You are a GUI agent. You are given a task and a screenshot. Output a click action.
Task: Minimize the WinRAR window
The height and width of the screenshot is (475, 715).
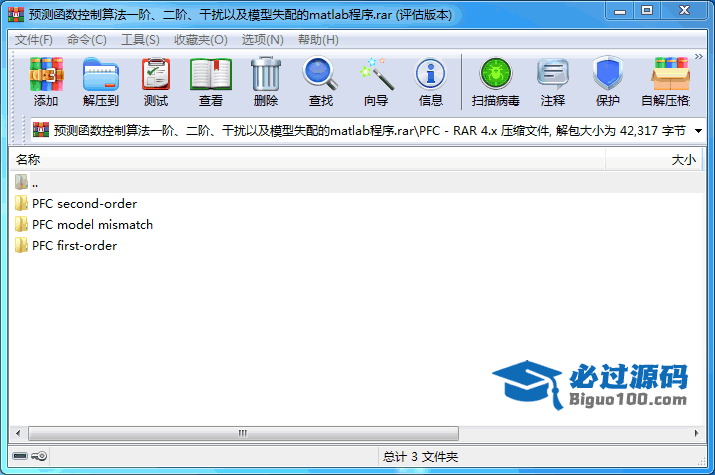[x=620, y=11]
